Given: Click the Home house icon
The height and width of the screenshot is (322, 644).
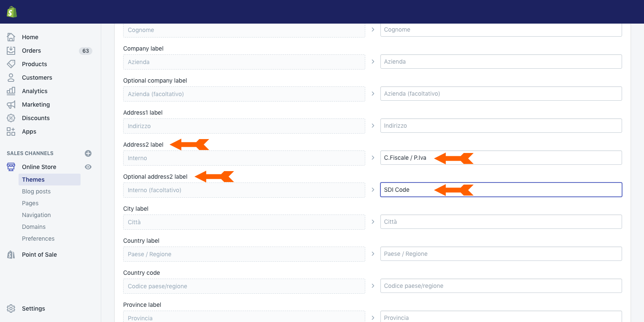Looking at the screenshot, I should (x=11, y=37).
